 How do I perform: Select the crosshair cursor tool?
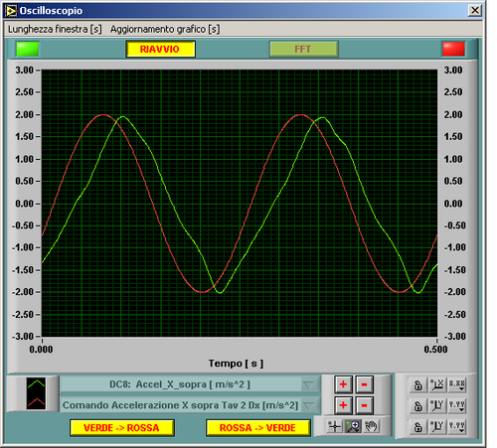pyautogui.click(x=334, y=426)
